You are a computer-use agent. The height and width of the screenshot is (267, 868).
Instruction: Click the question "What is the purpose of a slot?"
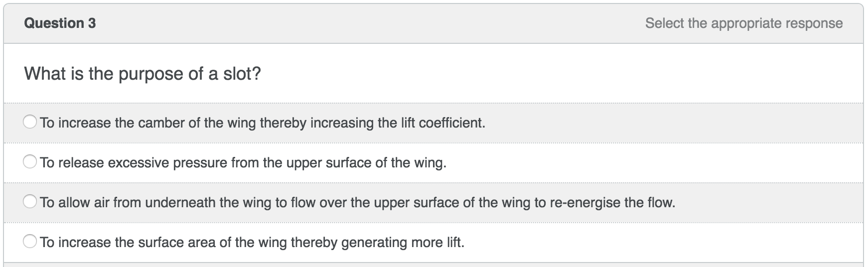(x=143, y=74)
